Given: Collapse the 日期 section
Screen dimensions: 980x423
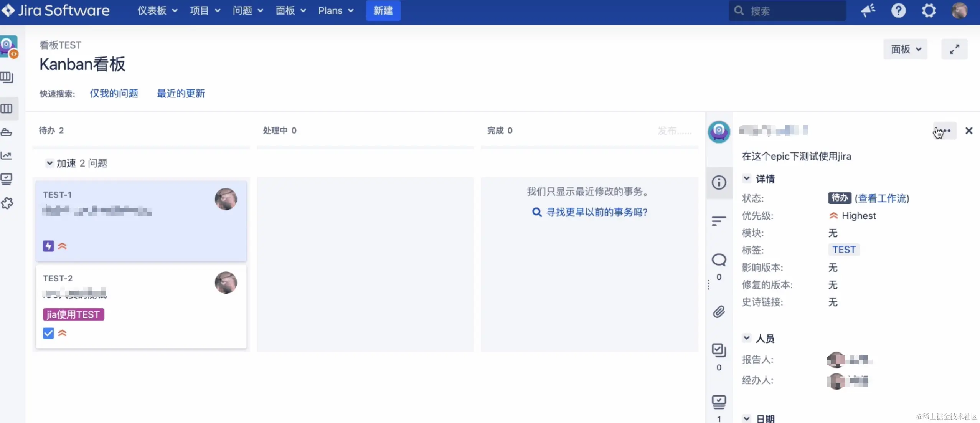Looking at the screenshot, I should 746,418.
